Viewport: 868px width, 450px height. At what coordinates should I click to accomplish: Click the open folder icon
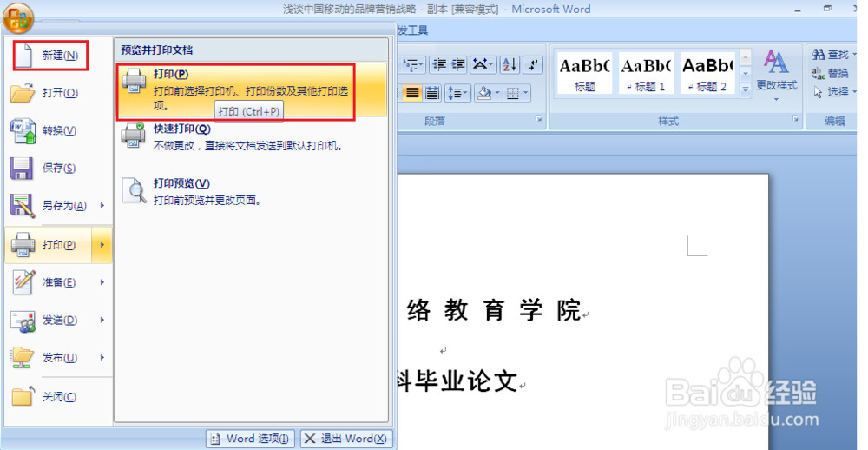point(23,93)
